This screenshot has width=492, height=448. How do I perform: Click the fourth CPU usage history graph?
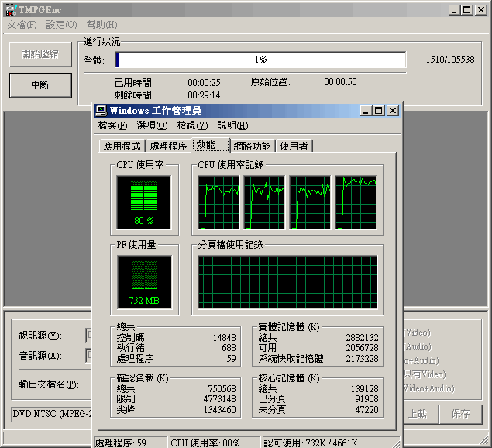coord(356,202)
